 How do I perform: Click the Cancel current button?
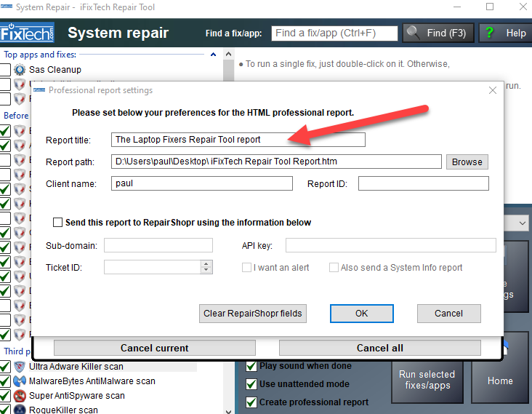155,348
